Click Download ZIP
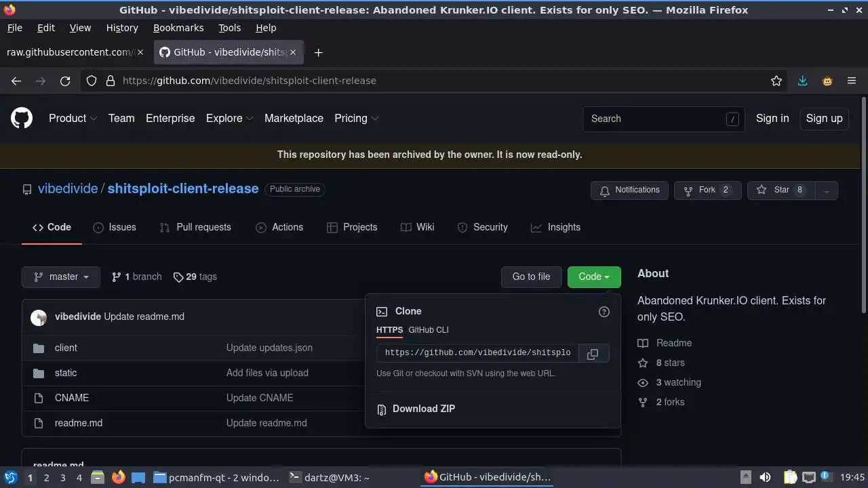The height and width of the screenshot is (488, 868). pyautogui.click(x=424, y=409)
